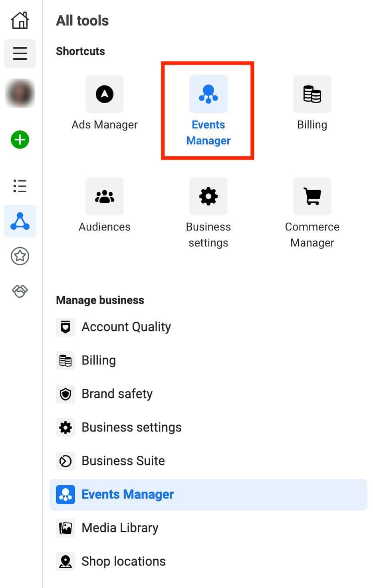Click the Home icon in sidebar

(x=20, y=20)
